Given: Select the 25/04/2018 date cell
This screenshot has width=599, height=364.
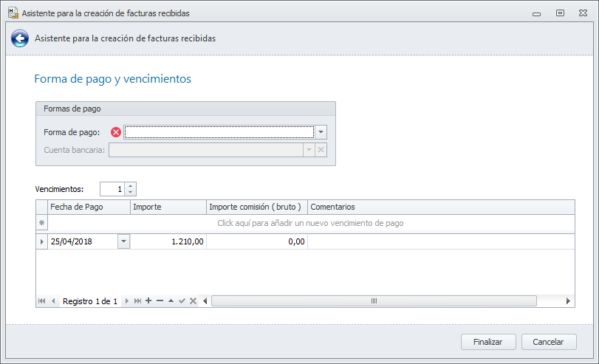Looking at the screenshot, I should pyautogui.click(x=83, y=241).
